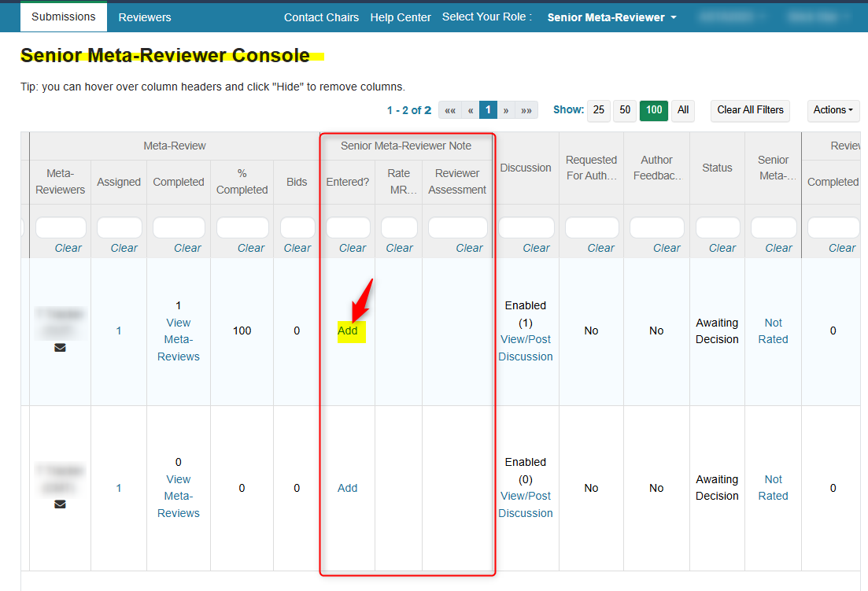Show 25 items per page
Viewport: 868px width, 591px height.
(599, 110)
